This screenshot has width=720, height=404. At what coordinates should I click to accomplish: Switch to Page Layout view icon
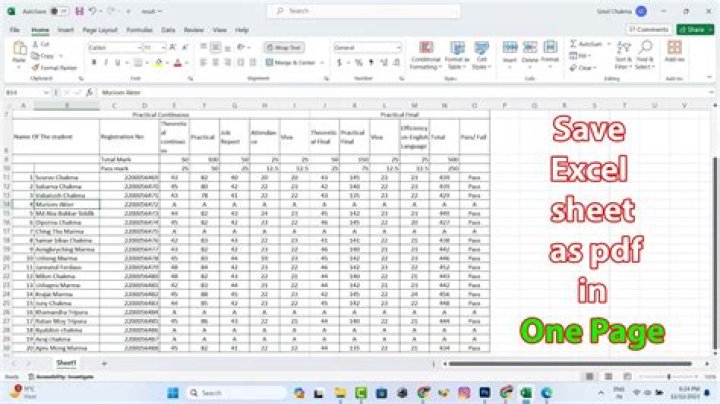tap(608, 376)
